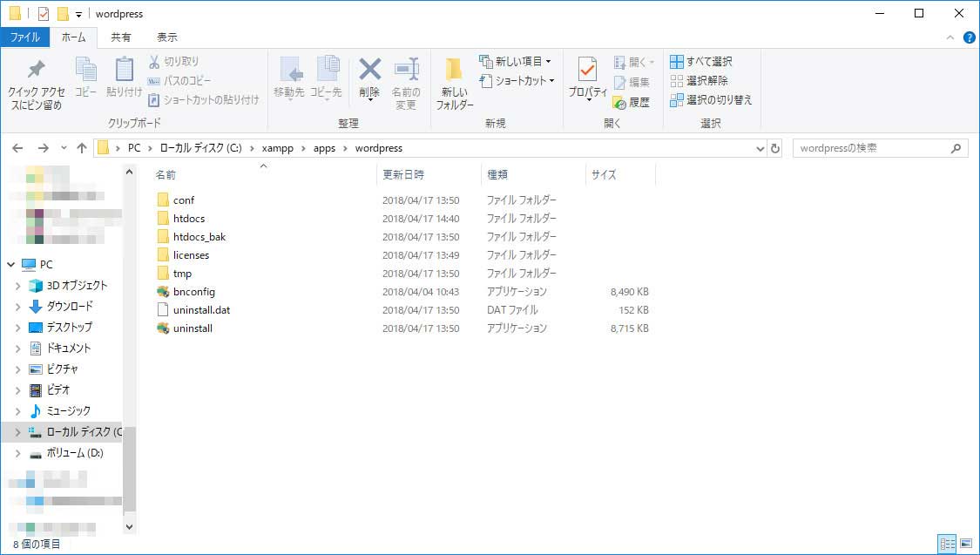Go back with the left arrow

17,148
